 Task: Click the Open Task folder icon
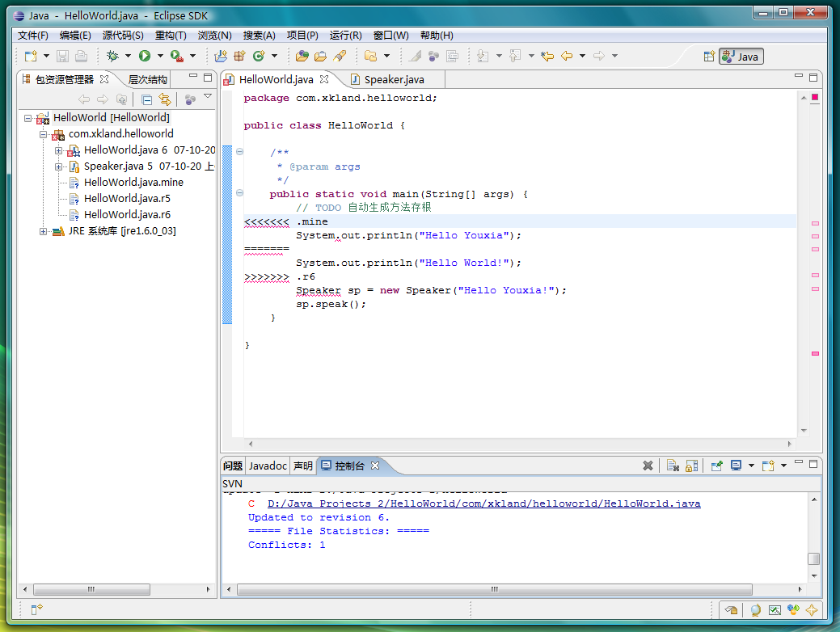point(321,56)
